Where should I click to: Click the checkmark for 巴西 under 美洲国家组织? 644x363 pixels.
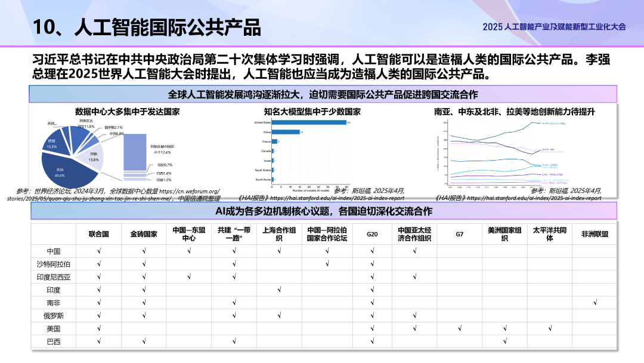point(504,342)
